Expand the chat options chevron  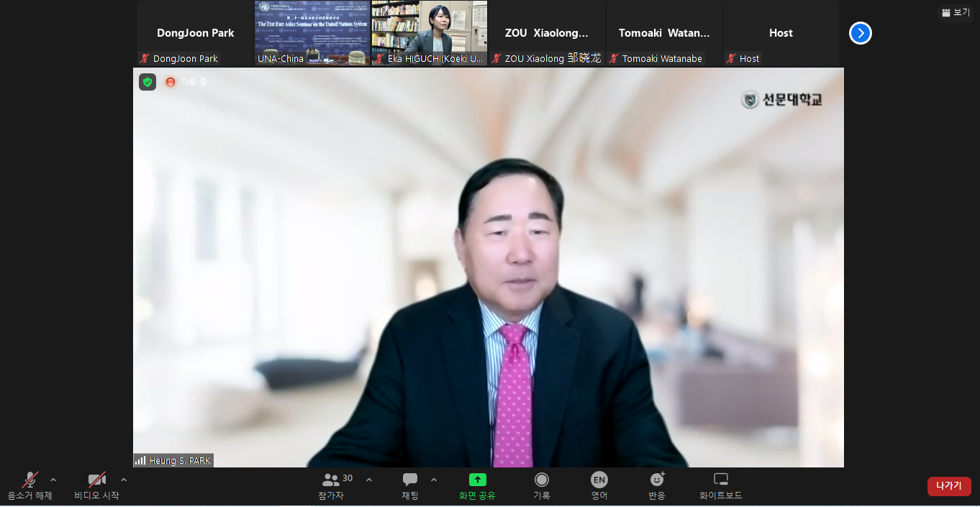433,480
